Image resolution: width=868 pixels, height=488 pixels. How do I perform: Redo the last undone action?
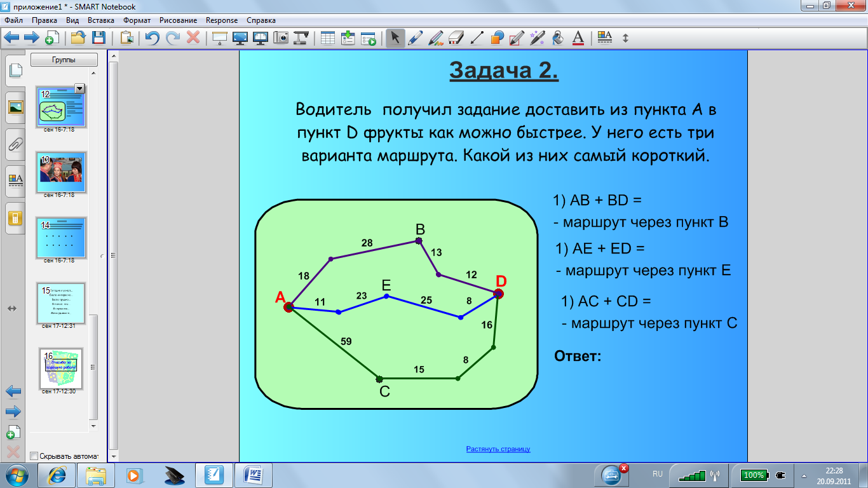[x=172, y=37]
